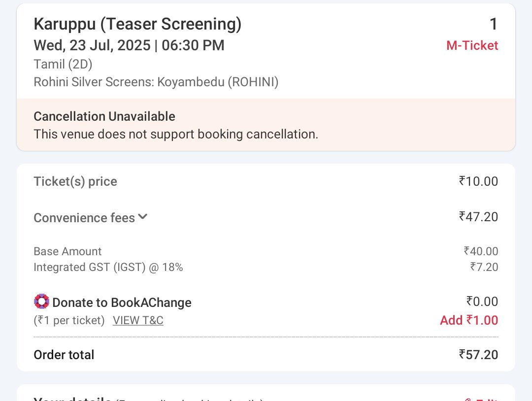Screen dimensions: 532x401
Task: Select the Rohini Silver Screens venue text
Action: [x=156, y=82]
